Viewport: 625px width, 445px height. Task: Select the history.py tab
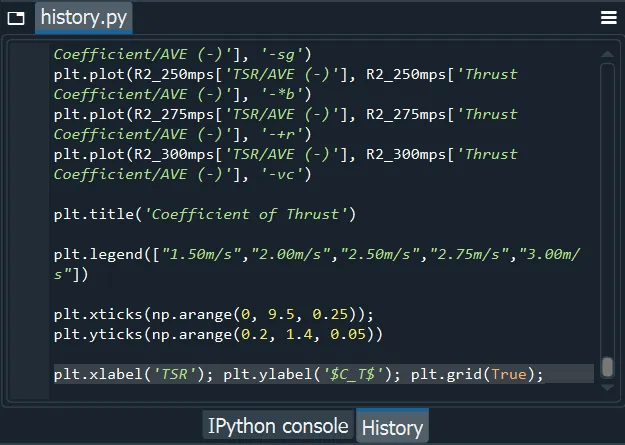pos(84,18)
